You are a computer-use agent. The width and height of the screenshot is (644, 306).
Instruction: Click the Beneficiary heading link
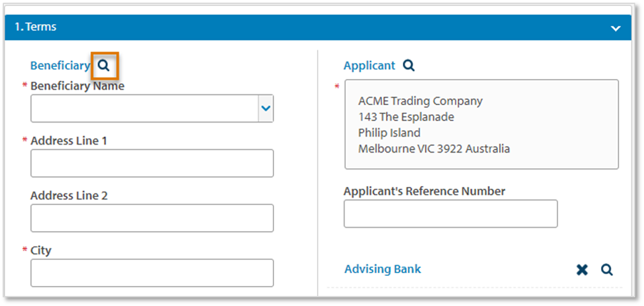(x=60, y=66)
